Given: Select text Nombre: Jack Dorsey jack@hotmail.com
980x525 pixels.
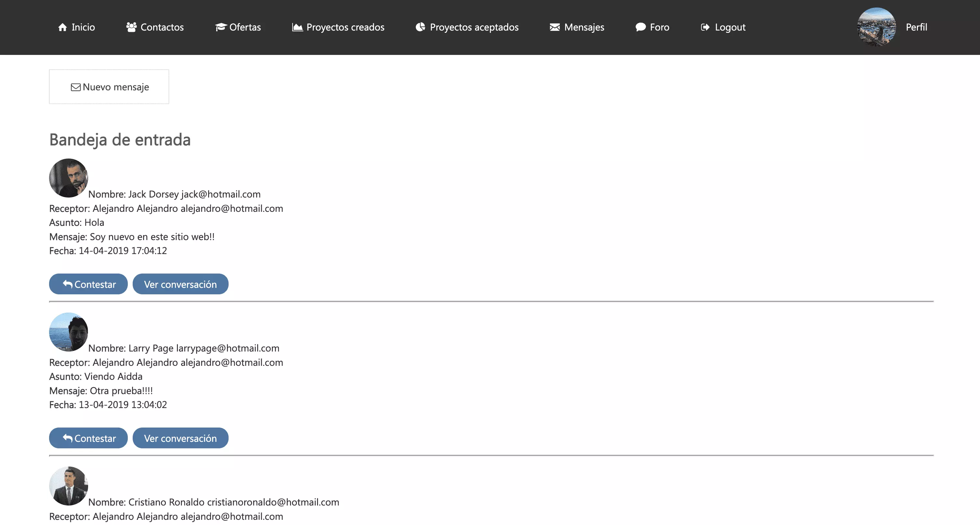Looking at the screenshot, I should click(174, 194).
